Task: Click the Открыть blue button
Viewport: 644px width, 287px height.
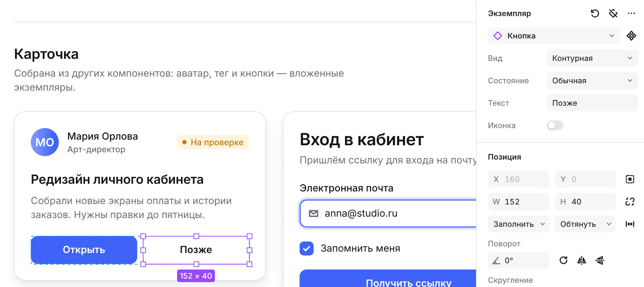Action: (84, 250)
